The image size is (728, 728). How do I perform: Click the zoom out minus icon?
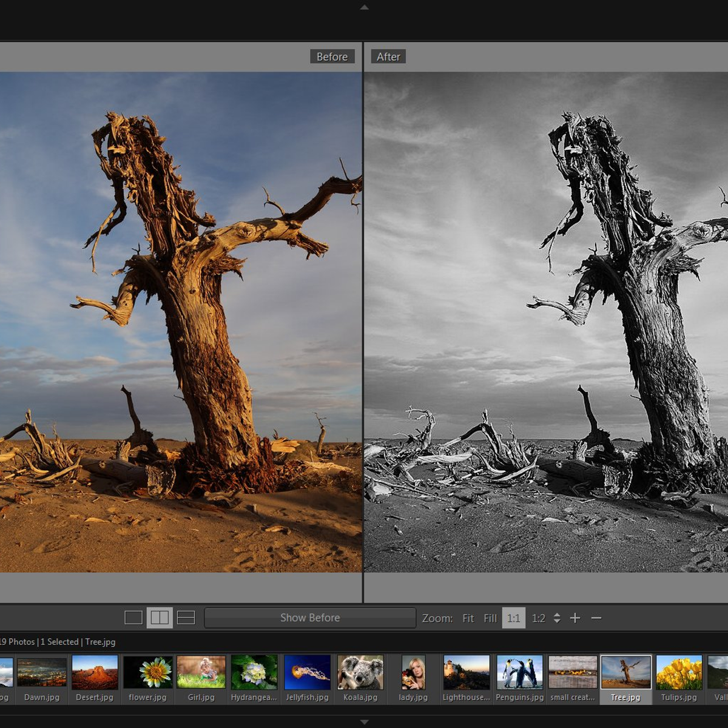tap(596, 618)
